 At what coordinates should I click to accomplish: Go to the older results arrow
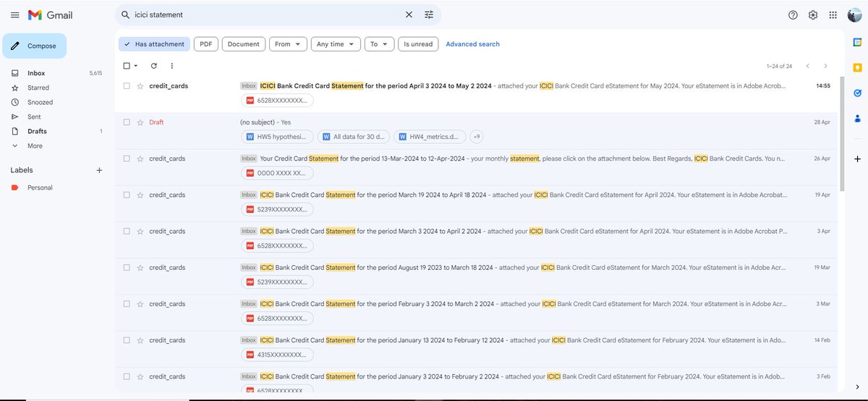825,66
